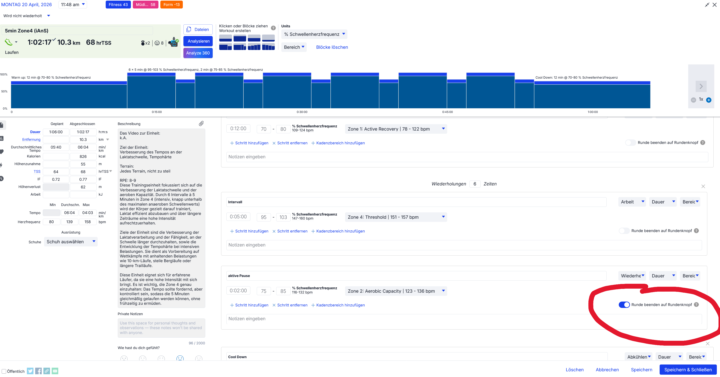Open the Dateien button
Image resolution: width=720 pixels, height=377 pixels.
coord(198,29)
